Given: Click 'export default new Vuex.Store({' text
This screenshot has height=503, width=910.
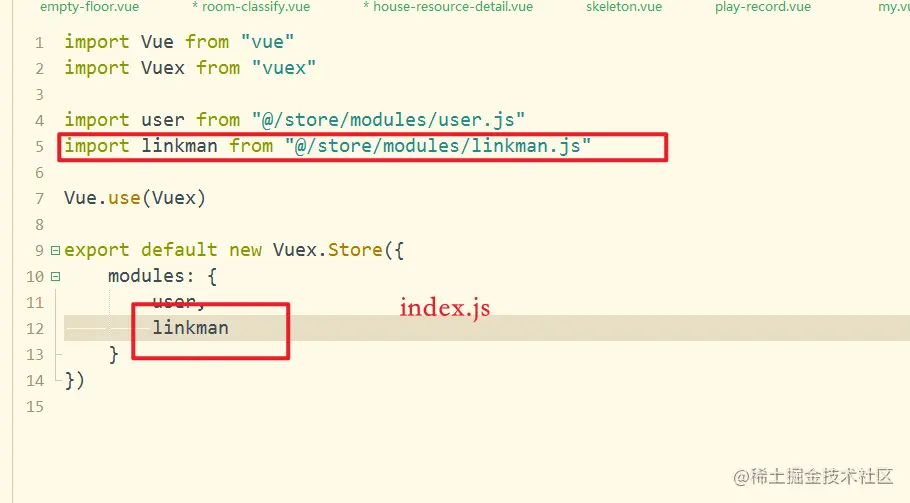Looking at the screenshot, I should pyautogui.click(x=234, y=250).
